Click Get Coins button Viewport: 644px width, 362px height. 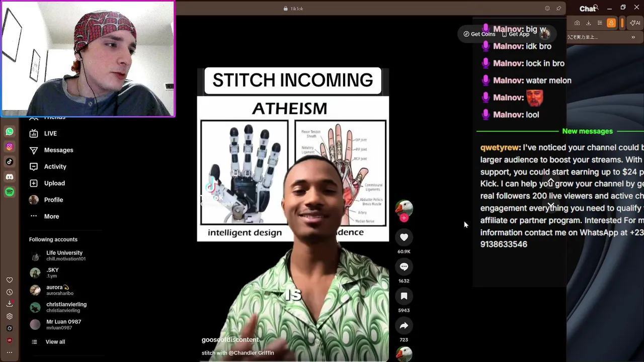click(479, 34)
